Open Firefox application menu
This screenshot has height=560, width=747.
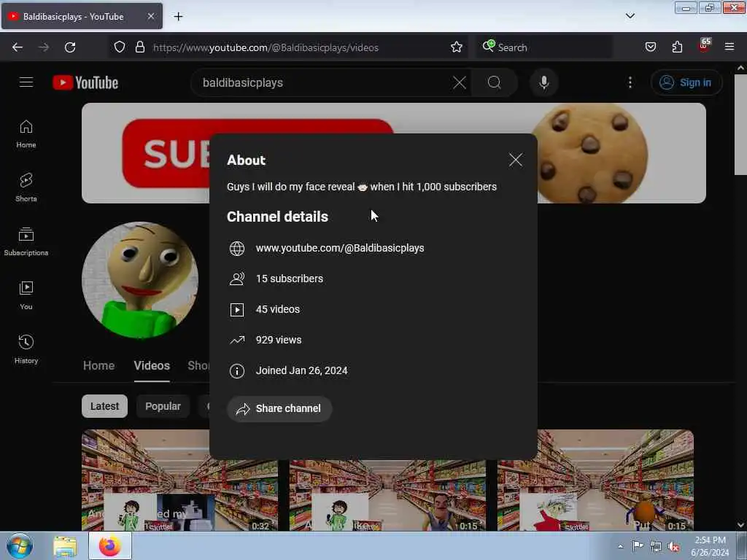tap(729, 47)
